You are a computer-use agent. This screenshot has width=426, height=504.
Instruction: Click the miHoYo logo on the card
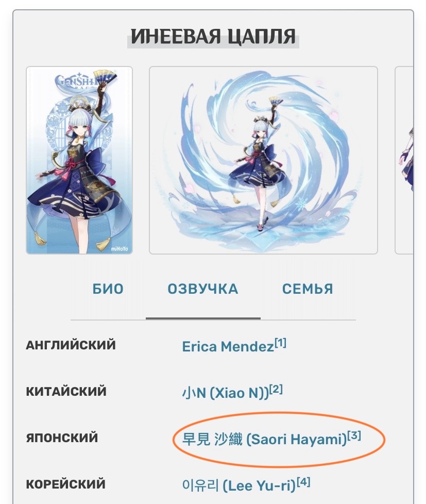click(x=120, y=248)
